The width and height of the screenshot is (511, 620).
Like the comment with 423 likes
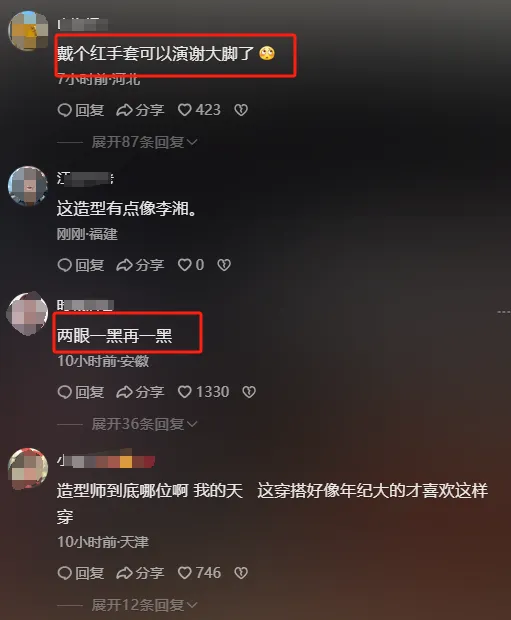199,110
